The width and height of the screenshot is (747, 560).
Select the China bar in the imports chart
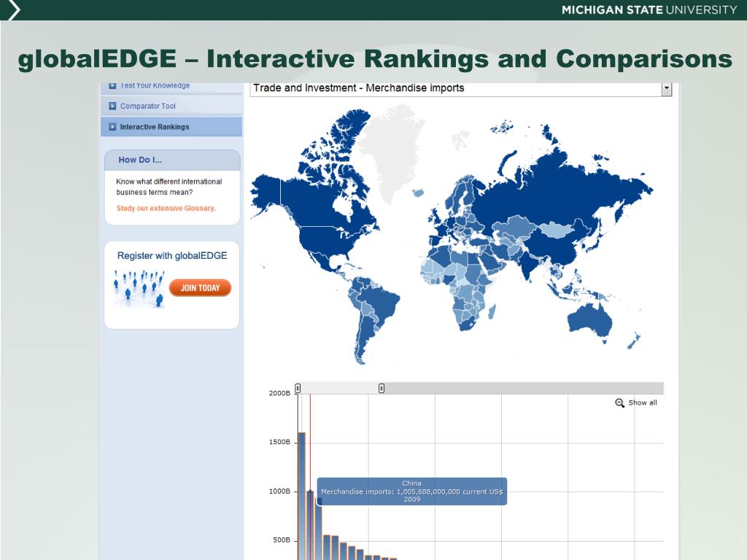click(310, 525)
